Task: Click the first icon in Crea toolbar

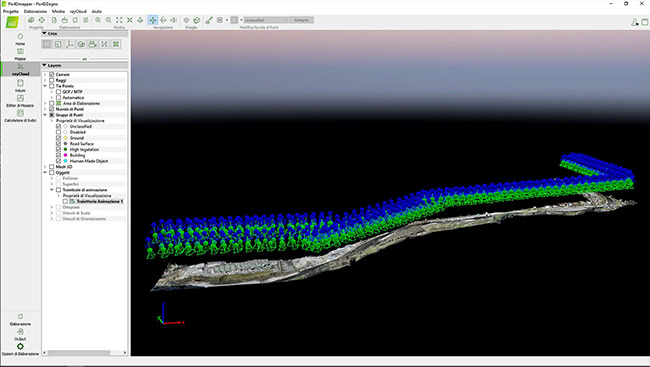Action: click(46, 44)
